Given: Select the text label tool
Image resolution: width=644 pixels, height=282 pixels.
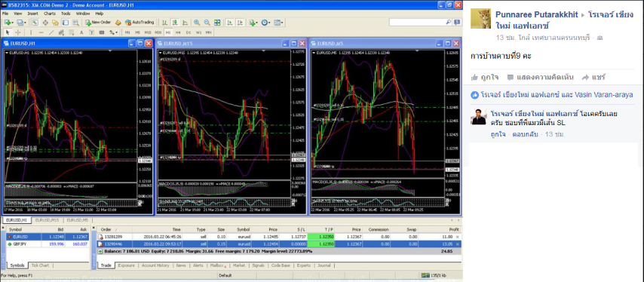Looking at the screenshot, I should pyautogui.click(x=81, y=32).
